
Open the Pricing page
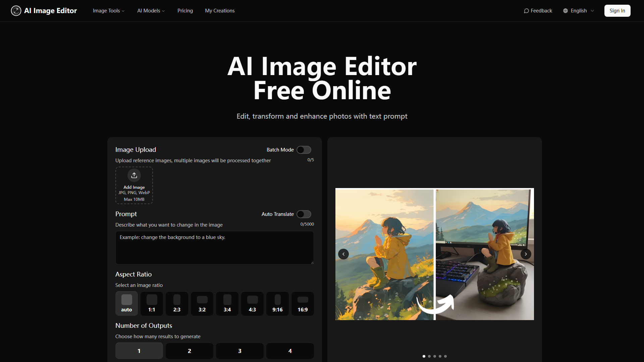point(185,10)
